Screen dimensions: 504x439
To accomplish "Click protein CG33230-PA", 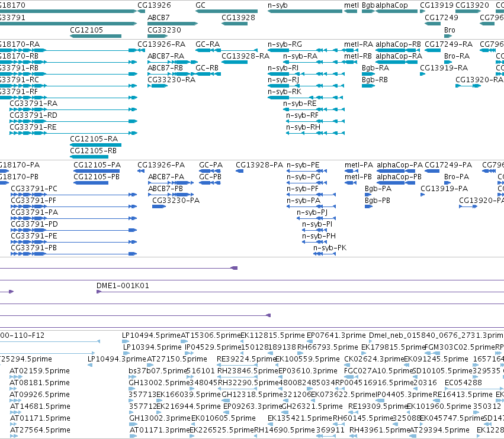I will [176, 201].
